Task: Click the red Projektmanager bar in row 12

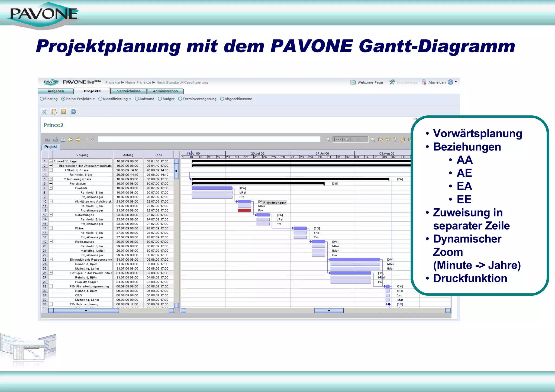Action: [x=244, y=210]
